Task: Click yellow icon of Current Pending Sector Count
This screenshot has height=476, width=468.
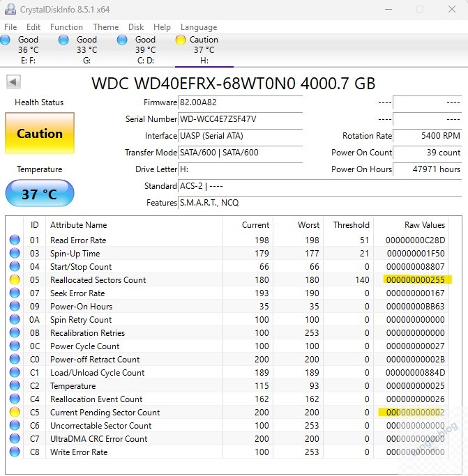Action: coord(15,413)
